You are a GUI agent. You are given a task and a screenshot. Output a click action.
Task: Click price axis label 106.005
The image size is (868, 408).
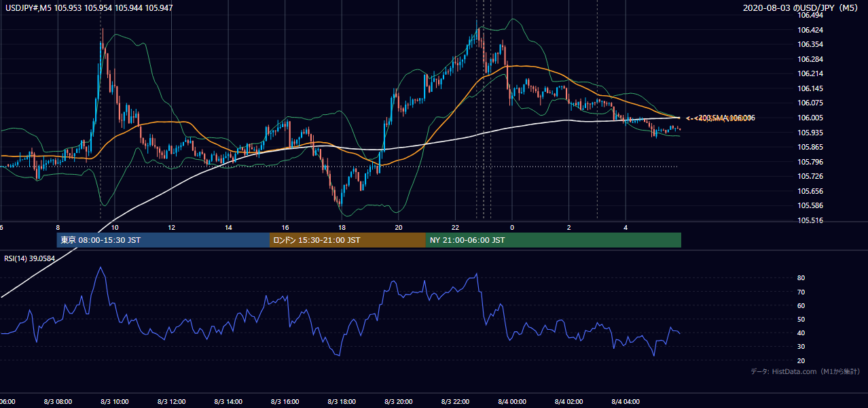tap(811, 118)
